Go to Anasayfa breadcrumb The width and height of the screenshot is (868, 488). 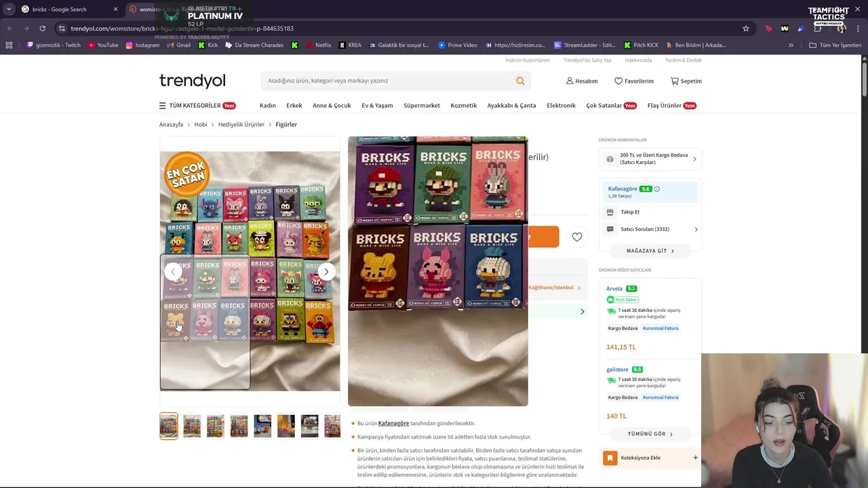click(171, 125)
